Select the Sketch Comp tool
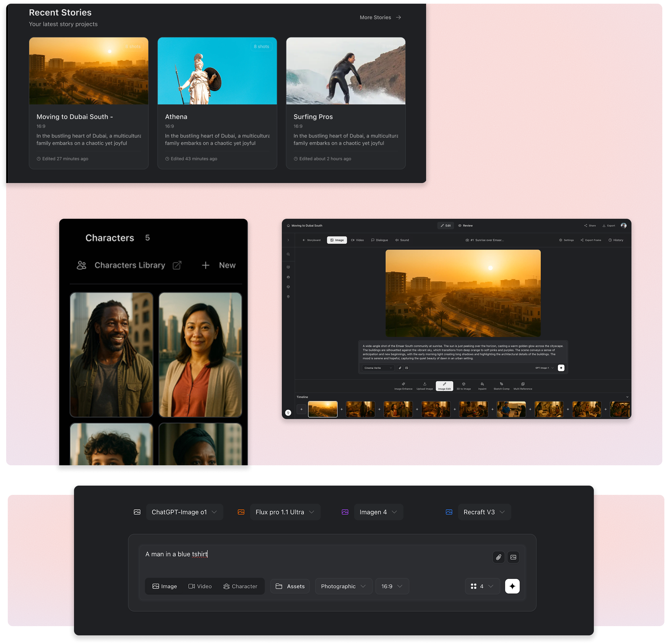The width and height of the screenshot is (666, 644). [x=501, y=386]
